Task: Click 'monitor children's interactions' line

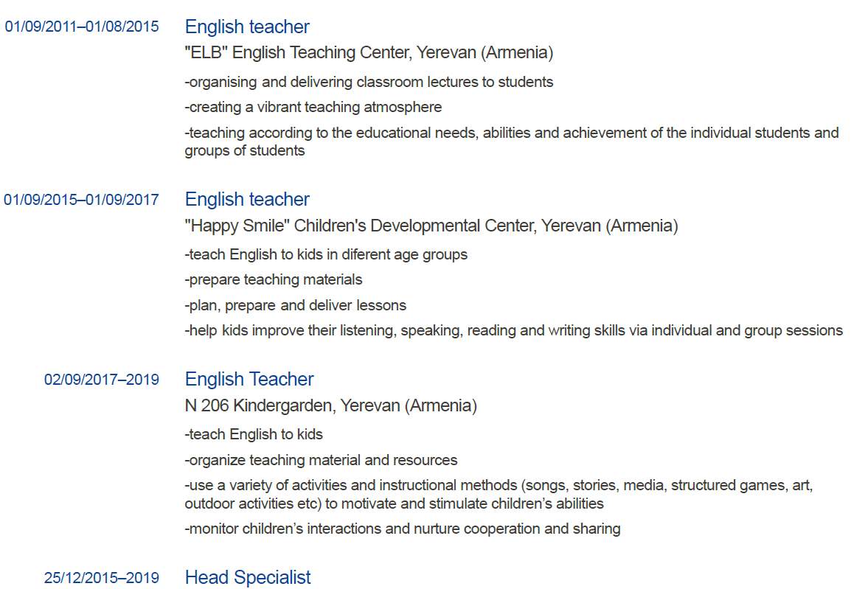Action: (403, 529)
